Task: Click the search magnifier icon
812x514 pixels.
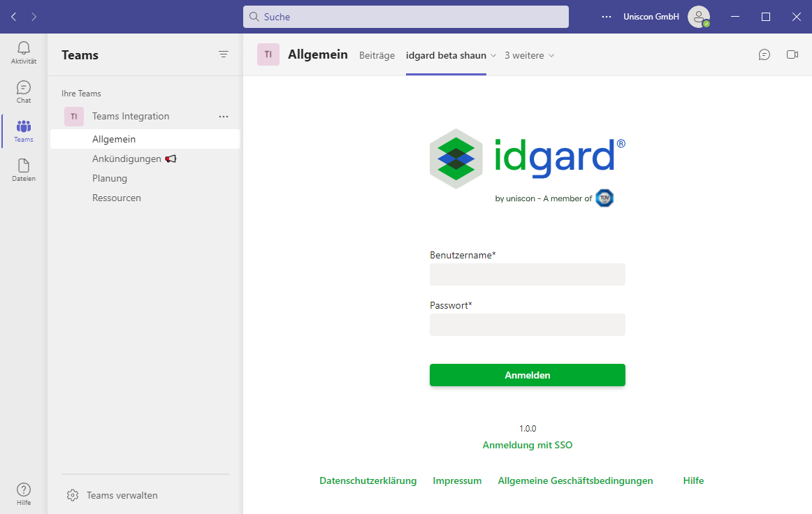Action: tap(254, 17)
